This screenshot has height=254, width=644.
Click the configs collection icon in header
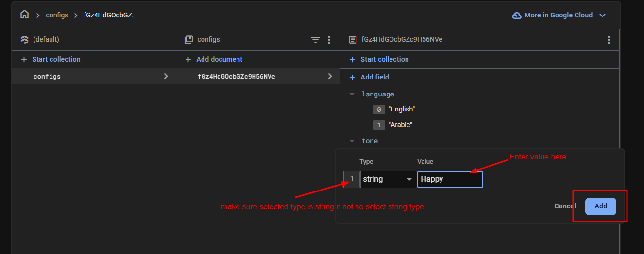pyautogui.click(x=188, y=40)
